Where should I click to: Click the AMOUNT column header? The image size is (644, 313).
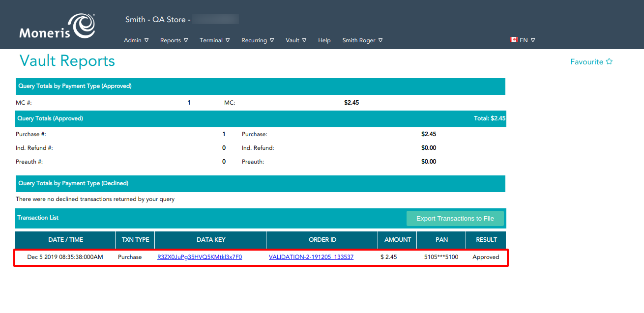[x=397, y=240]
